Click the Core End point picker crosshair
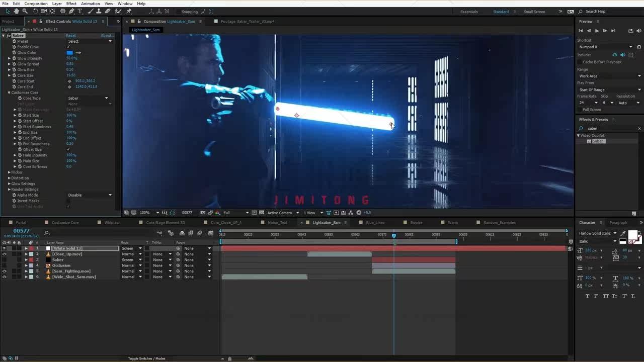 69,86
